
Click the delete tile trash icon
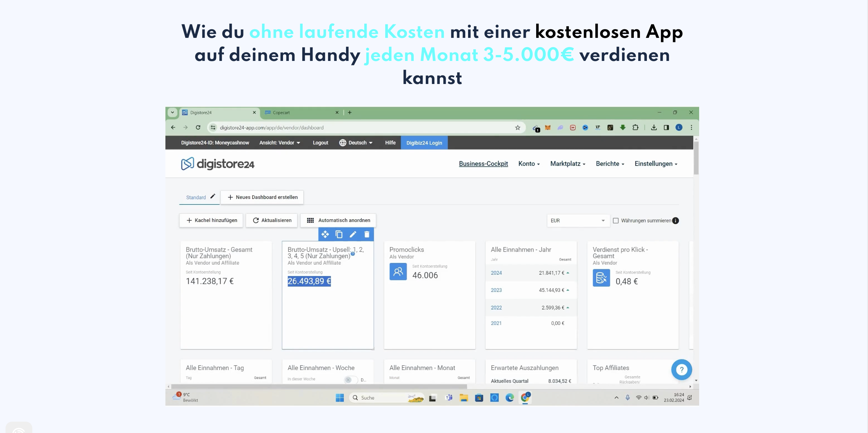point(367,234)
